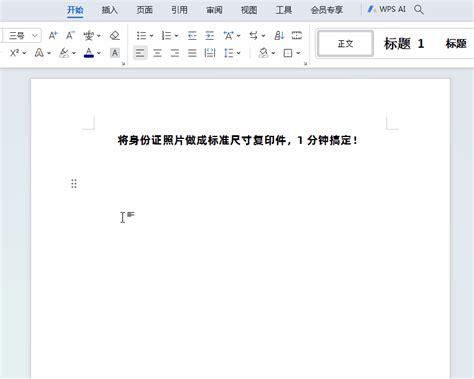Apply 正文 body style
The height and width of the screenshot is (379, 474).
tap(345, 44)
